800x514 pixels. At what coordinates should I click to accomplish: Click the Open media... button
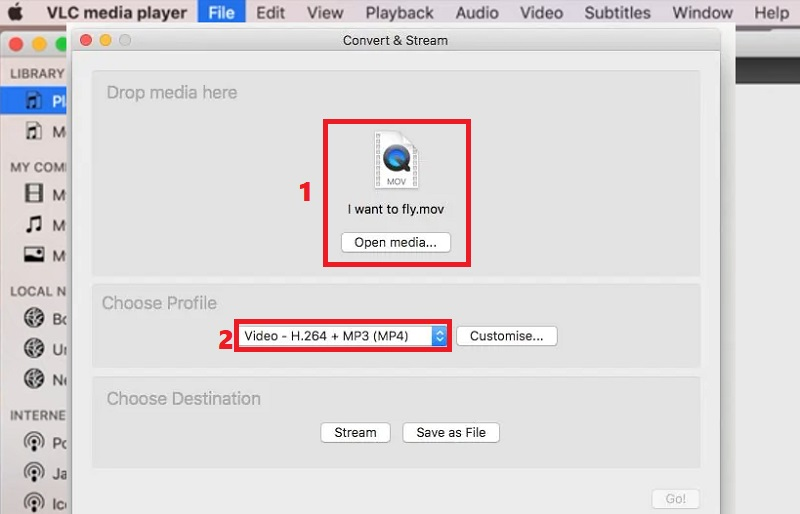[396, 242]
